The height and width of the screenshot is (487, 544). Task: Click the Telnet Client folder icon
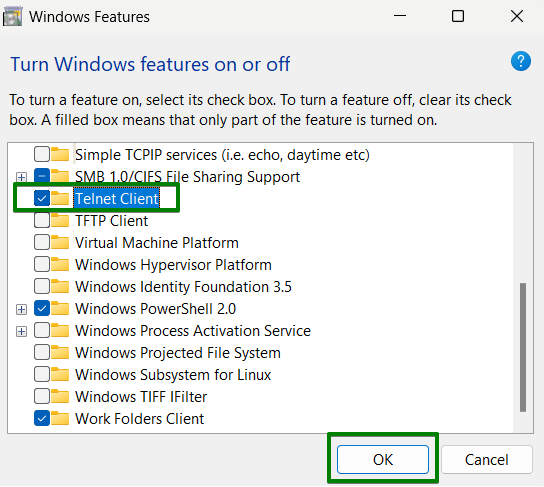(60, 198)
